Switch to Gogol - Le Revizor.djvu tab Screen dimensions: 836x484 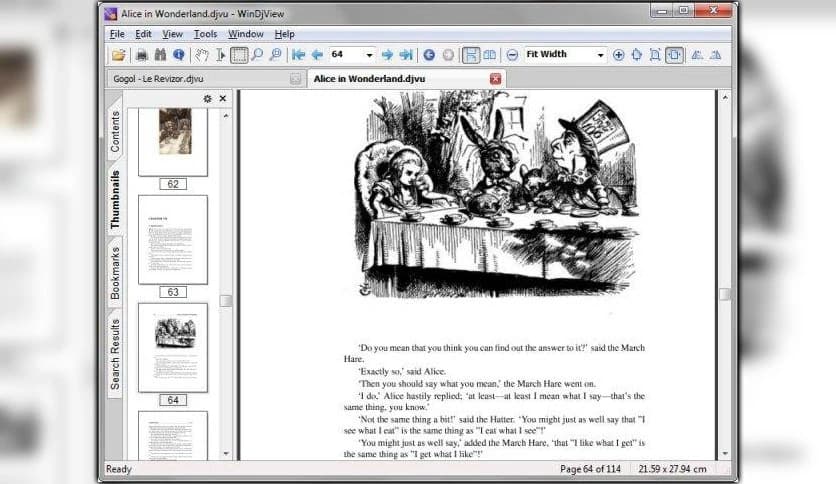click(x=205, y=79)
